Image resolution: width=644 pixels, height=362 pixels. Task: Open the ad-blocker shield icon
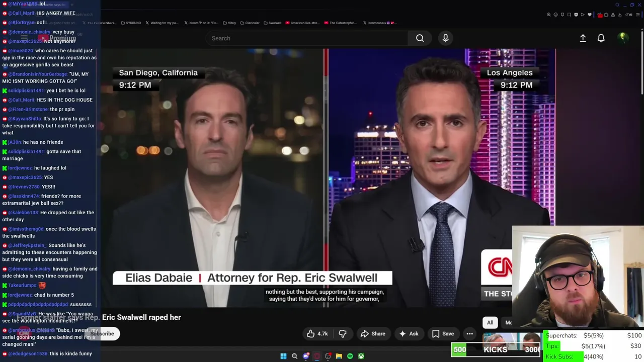(x=576, y=15)
